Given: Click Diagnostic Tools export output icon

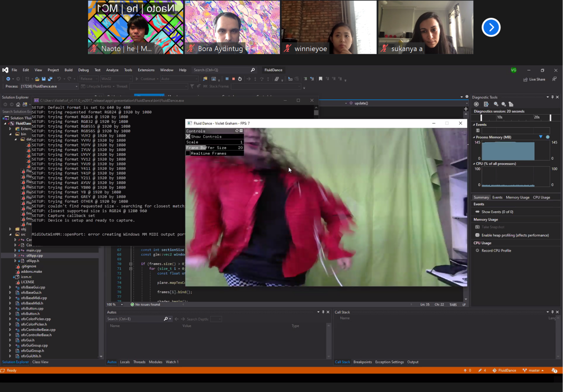Looking at the screenshot, I should 486,104.
